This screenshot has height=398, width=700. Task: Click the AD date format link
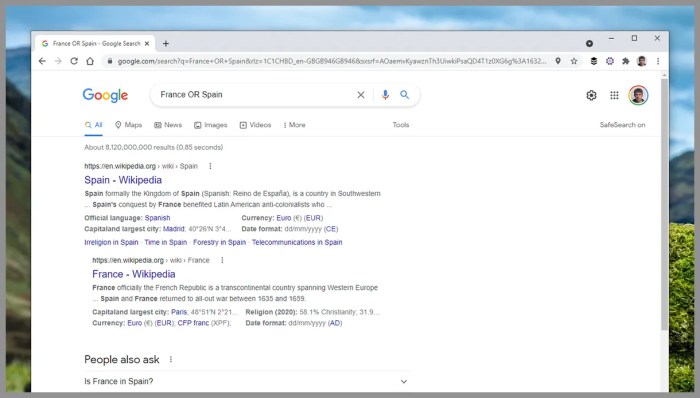pos(335,323)
